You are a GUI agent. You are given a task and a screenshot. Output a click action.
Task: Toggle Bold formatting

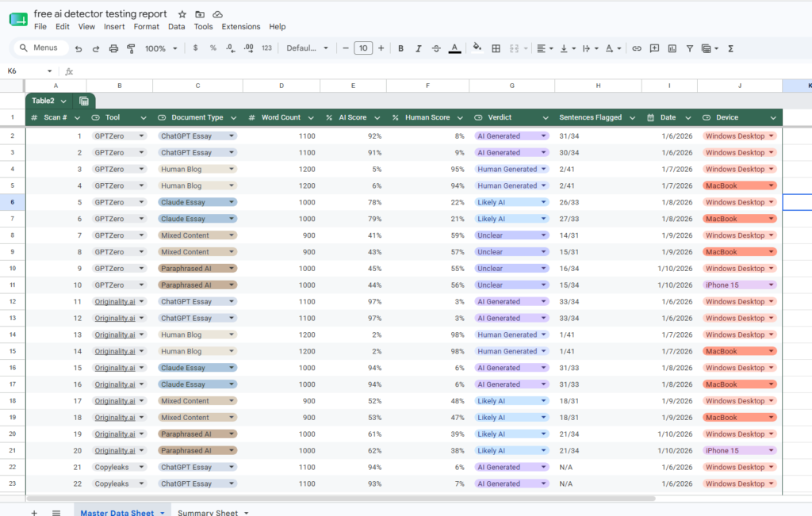(x=400, y=48)
